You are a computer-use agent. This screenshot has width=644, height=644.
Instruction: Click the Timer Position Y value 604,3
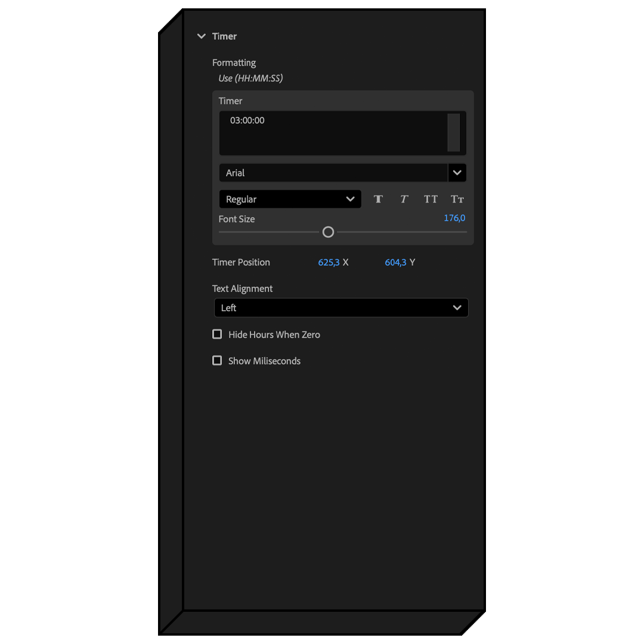[395, 262]
